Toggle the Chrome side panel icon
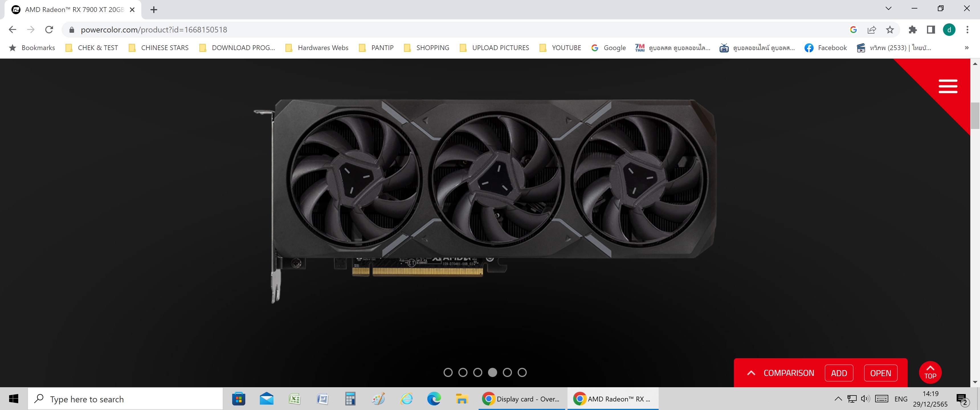 pyautogui.click(x=930, y=30)
